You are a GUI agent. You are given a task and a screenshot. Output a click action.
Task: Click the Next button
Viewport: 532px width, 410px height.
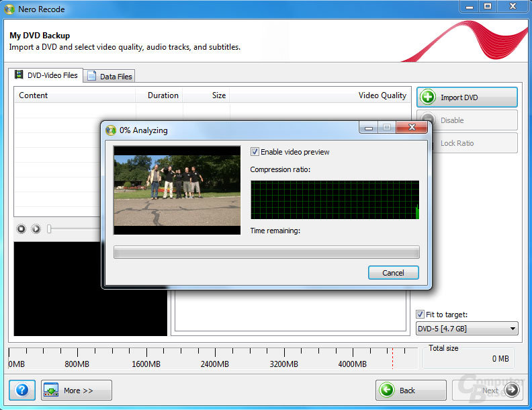[x=488, y=391]
